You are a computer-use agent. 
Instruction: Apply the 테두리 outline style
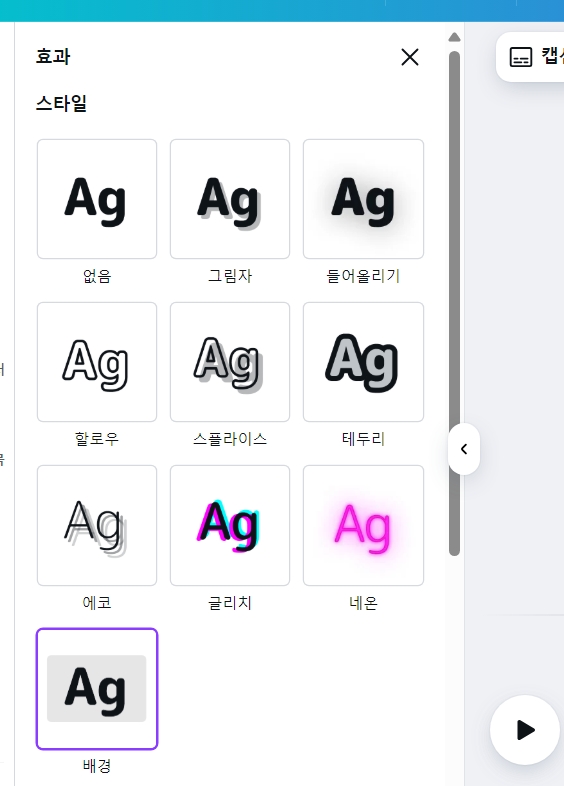point(363,362)
